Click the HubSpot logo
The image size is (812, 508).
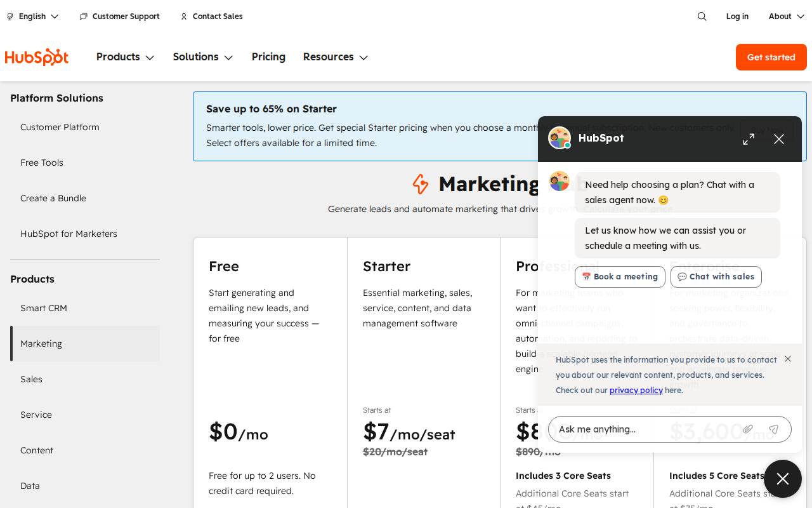point(37,57)
